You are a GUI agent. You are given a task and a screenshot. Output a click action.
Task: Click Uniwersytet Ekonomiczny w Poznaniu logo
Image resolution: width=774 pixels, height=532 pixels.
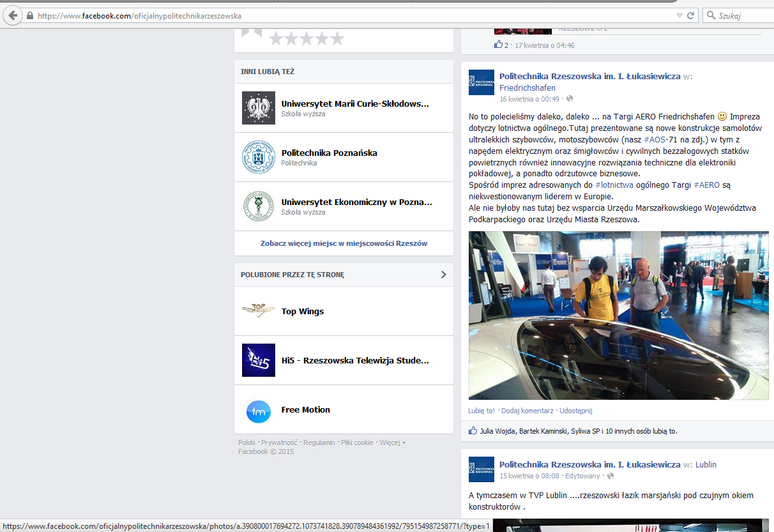click(259, 206)
